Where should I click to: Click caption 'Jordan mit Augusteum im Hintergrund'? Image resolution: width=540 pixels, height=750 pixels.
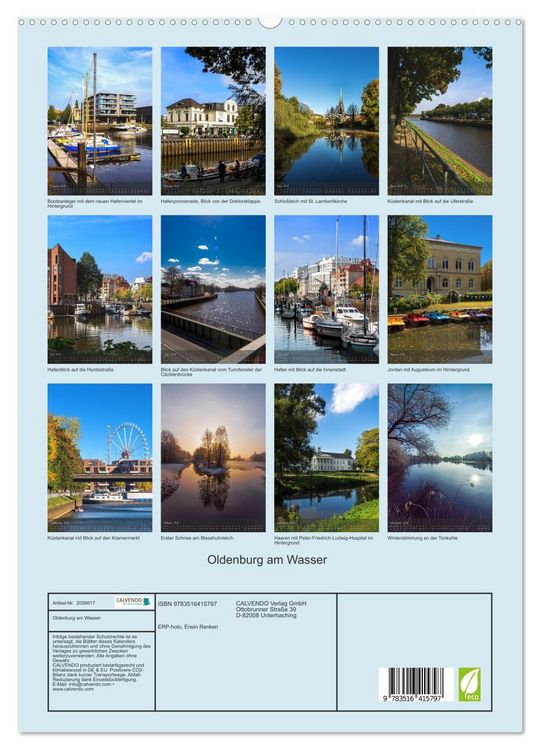tap(428, 370)
